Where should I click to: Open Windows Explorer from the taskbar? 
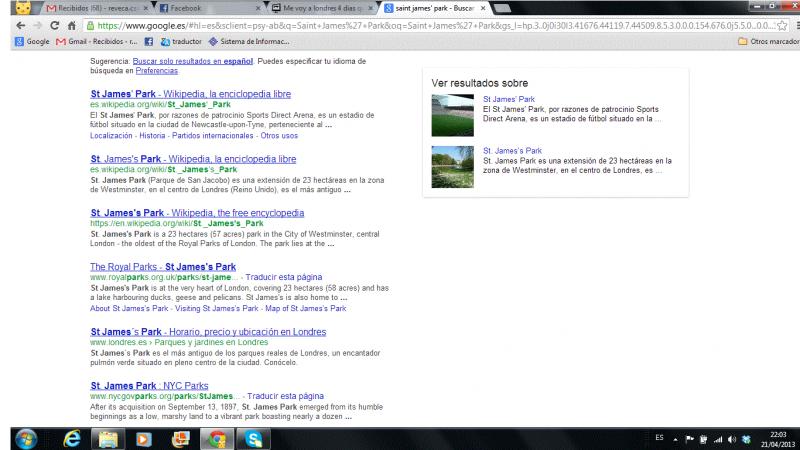[108, 439]
